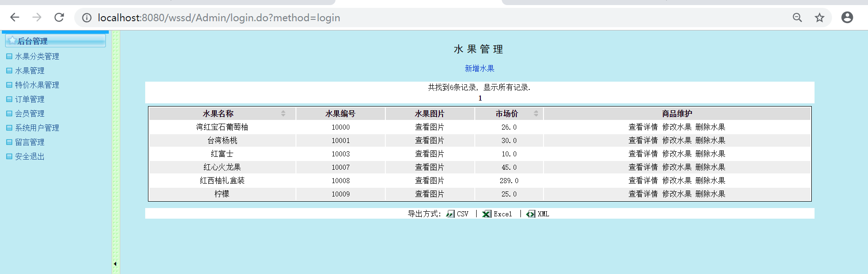Bookmark this page with the star icon

point(819,18)
